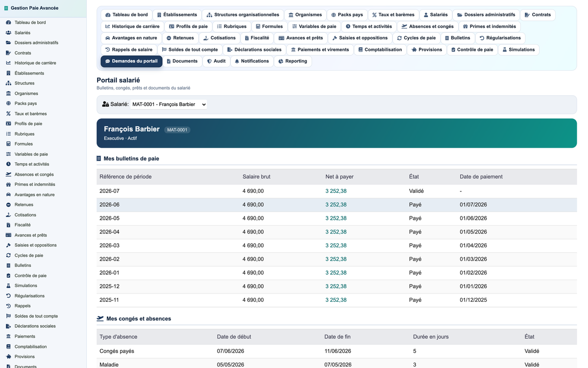Image resolution: width=588 pixels, height=368 pixels.
Task: Click net à payer for period 2026-07
Action: click(x=336, y=191)
